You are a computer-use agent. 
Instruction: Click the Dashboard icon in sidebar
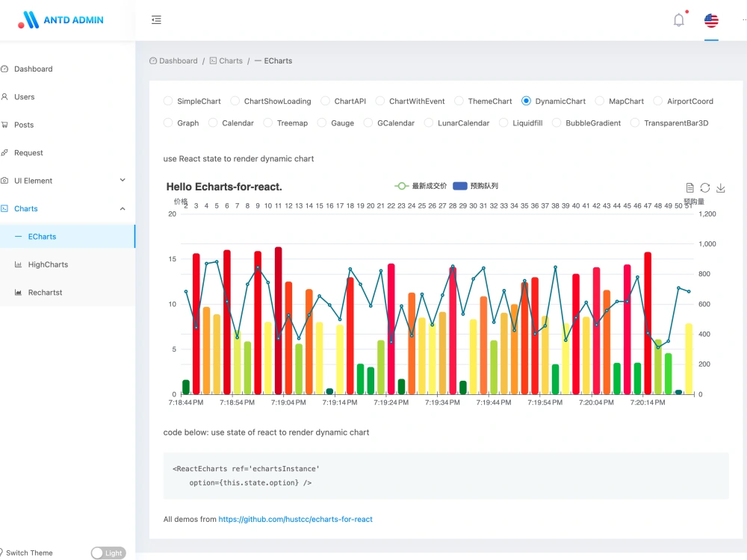pos(4,69)
